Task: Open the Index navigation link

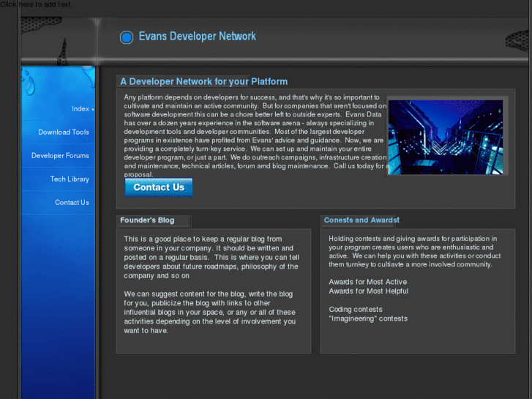Action: tap(80, 108)
